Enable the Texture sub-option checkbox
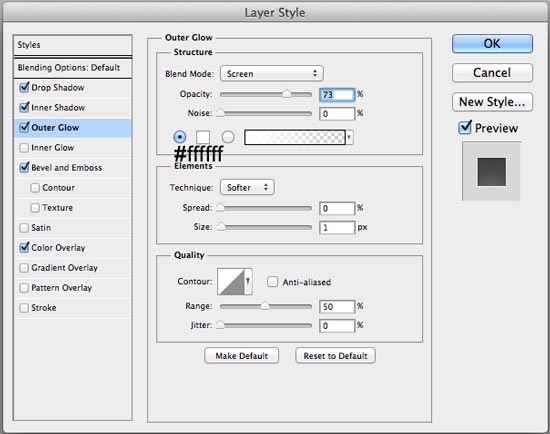550x434 pixels. (35, 208)
